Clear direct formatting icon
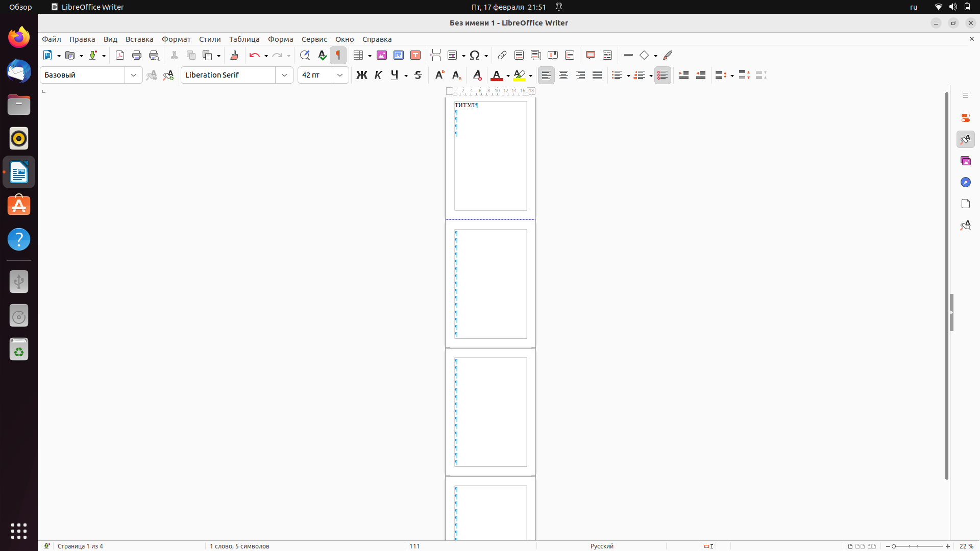 [x=477, y=75]
